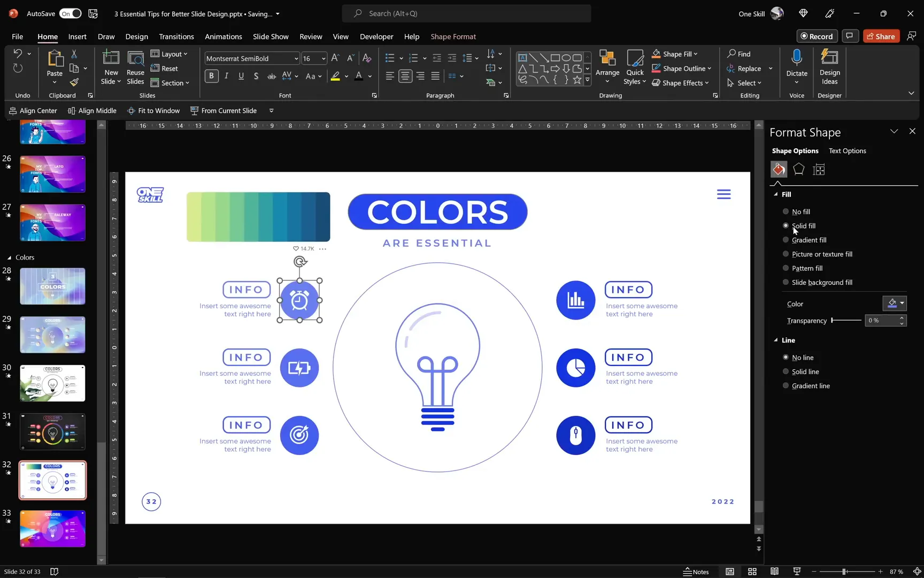Open the Comments pane icon
The image size is (924, 578).
tap(849, 36)
